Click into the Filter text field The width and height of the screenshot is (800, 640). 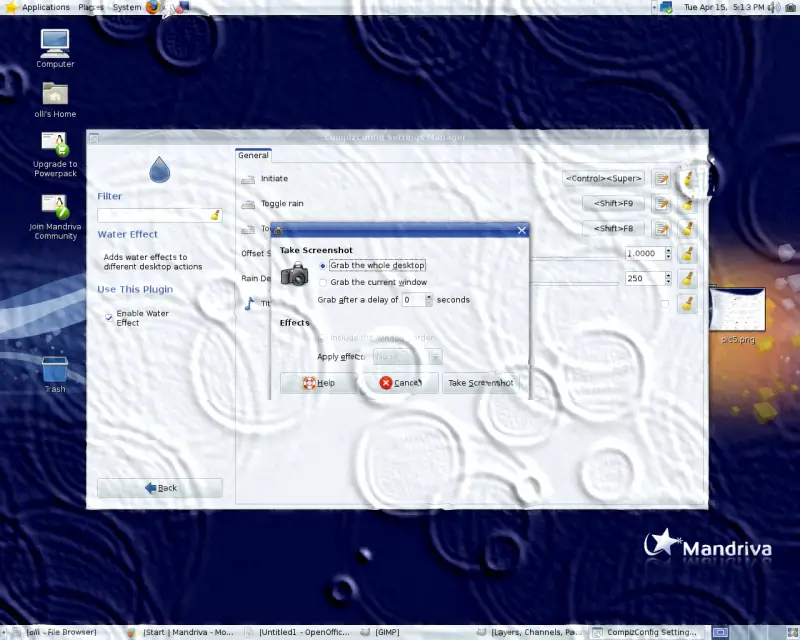154,215
